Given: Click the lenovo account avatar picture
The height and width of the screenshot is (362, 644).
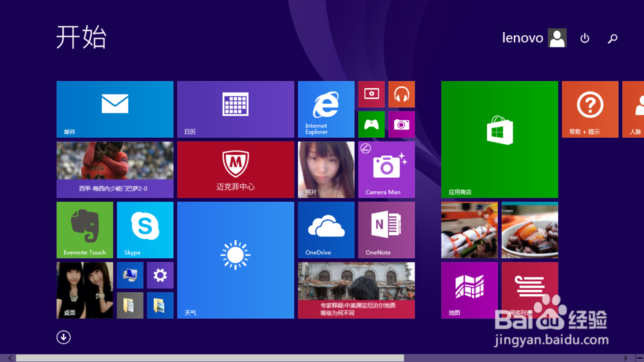Looking at the screenshot, I should pos(557,38).
